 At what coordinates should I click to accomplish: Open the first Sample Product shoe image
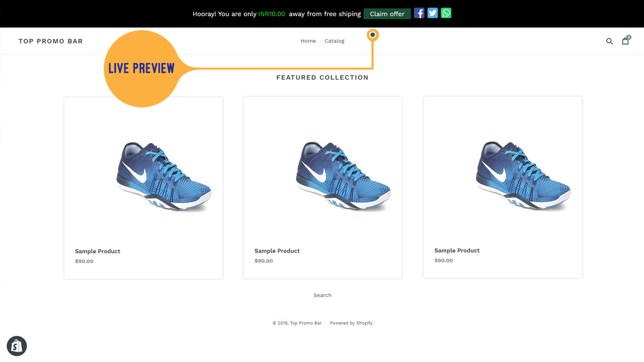[164, 176]
